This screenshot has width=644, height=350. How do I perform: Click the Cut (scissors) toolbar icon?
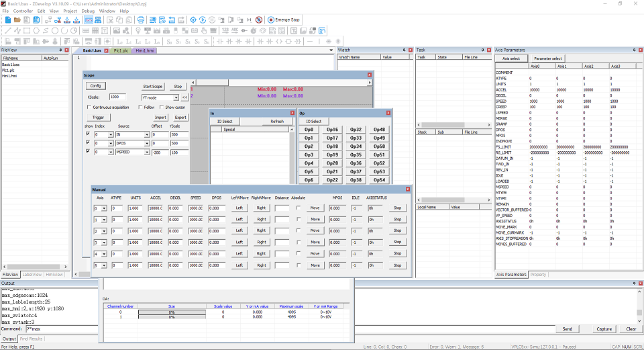pos(110,19)
